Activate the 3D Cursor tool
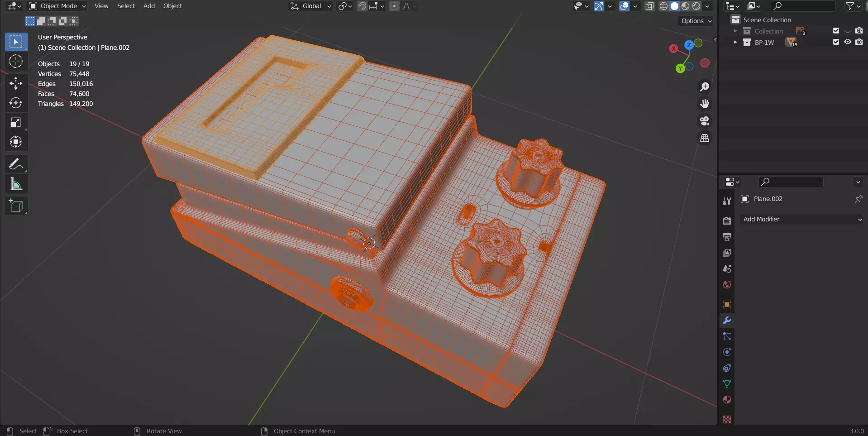The width and height of the screenshot is (868, 436). [x=16, y=61]
